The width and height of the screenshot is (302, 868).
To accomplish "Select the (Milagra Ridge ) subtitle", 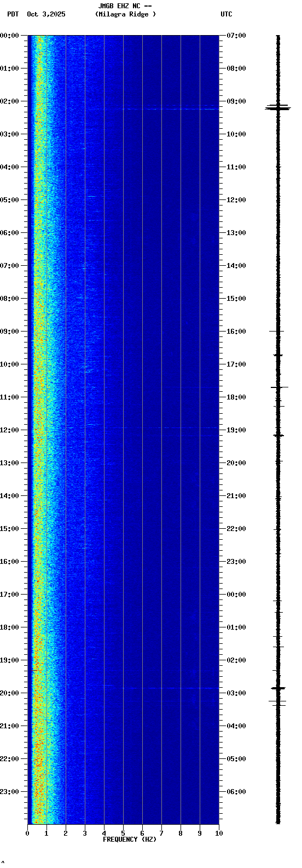I will [x=125, y=14].
